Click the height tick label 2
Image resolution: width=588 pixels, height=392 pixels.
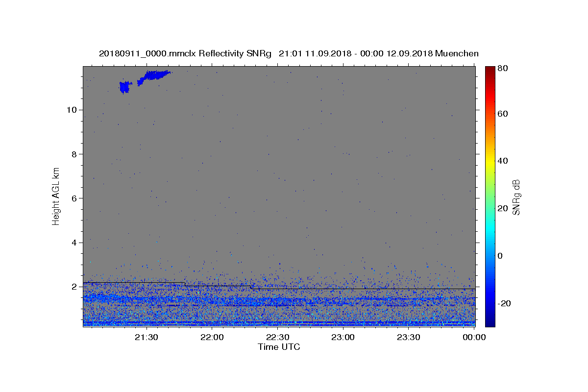coord(73,287)
